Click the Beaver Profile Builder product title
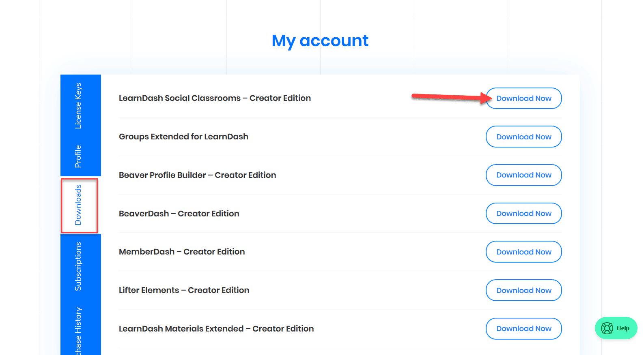This screenshot has width=644, height=355. [197, 175]
